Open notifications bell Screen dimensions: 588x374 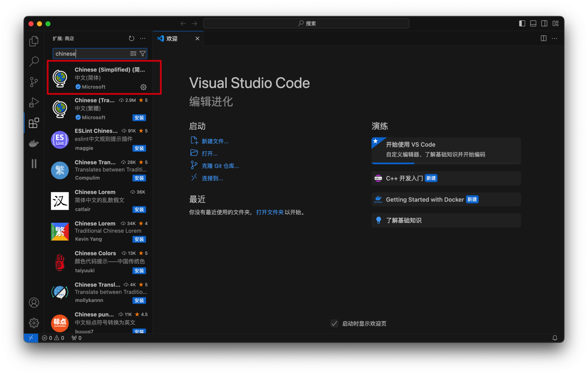point(555,338)
